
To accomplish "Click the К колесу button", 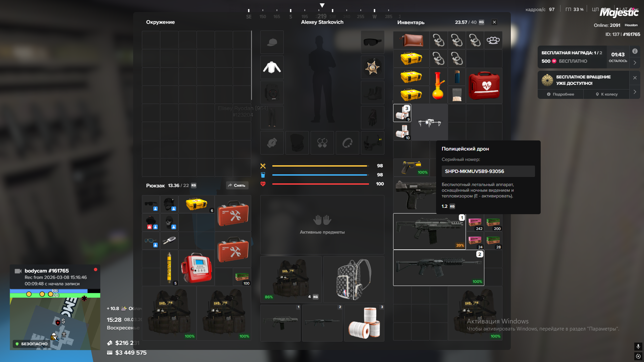I will click(606, 94).
